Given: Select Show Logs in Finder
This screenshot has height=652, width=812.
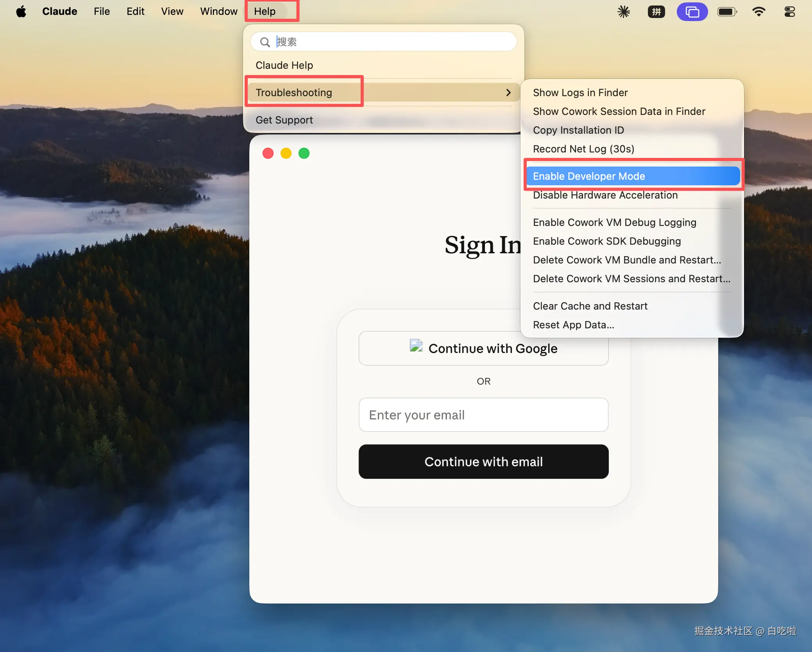Looking at the screenshot, I should click(632, 93).
